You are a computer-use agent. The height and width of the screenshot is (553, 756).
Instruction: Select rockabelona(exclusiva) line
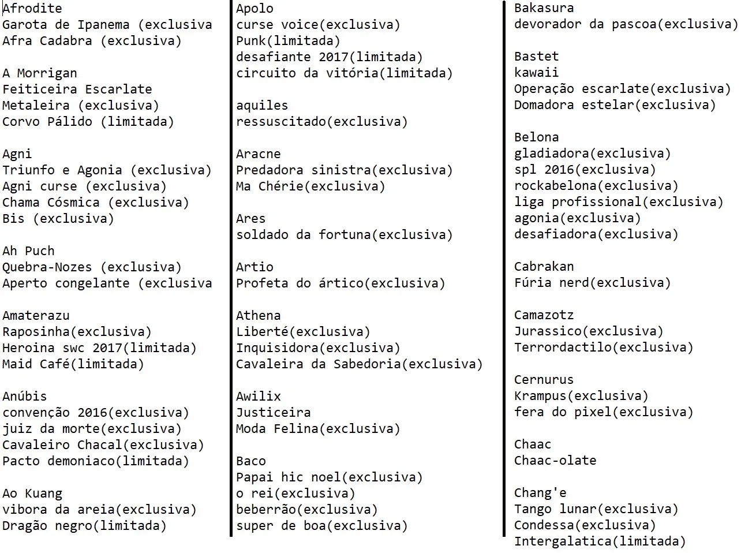[x=596, y=186]
